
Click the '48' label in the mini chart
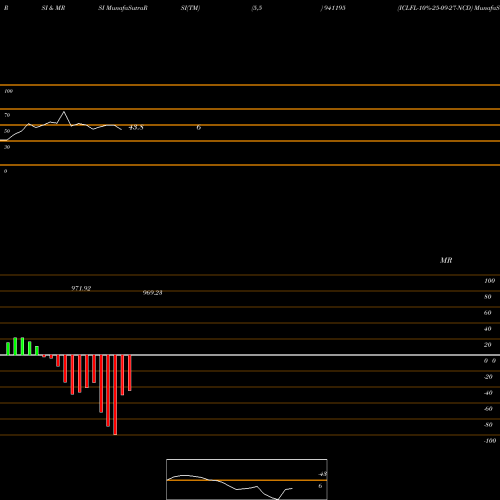pyautogui.click(x=322, y=474)
